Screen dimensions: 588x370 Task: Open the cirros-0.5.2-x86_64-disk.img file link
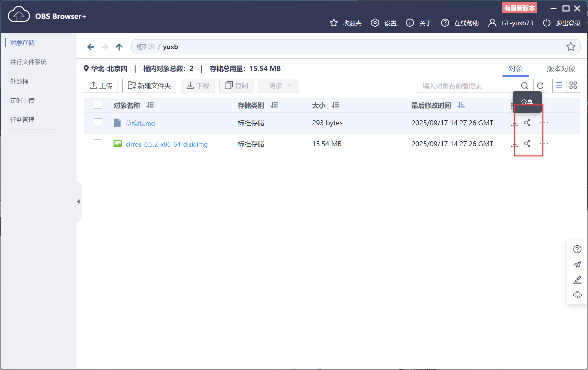pos(167,144)
